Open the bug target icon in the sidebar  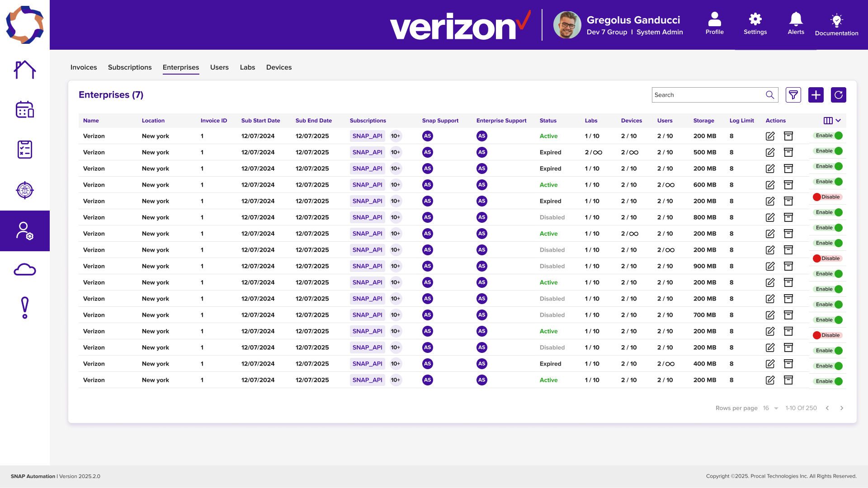click(x=25, y=190)
